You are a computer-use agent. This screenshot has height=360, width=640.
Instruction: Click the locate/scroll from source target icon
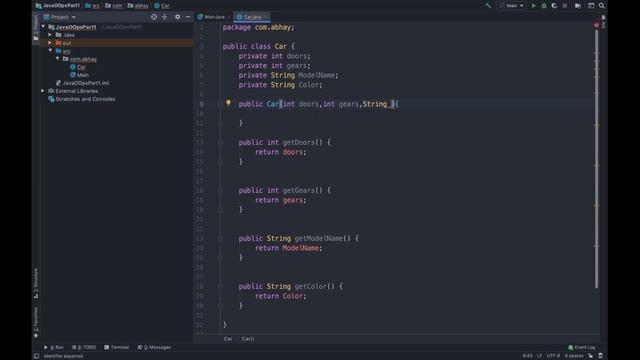154,17
